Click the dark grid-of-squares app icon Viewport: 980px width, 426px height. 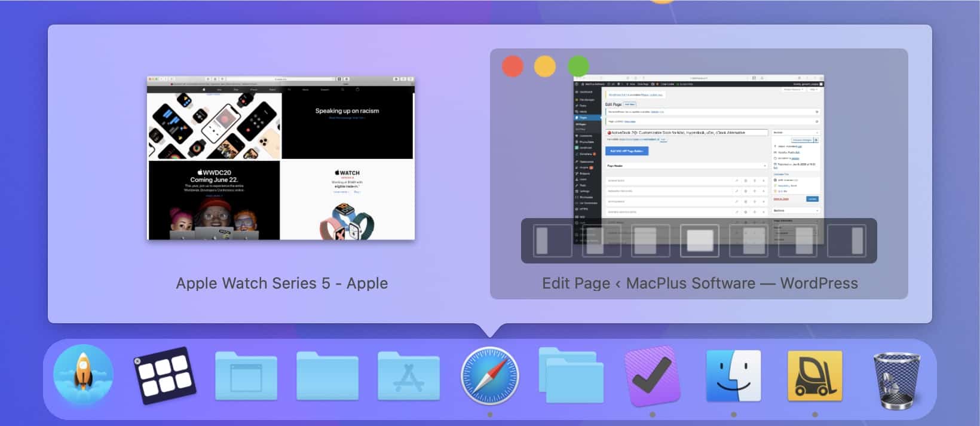[164, 376]
